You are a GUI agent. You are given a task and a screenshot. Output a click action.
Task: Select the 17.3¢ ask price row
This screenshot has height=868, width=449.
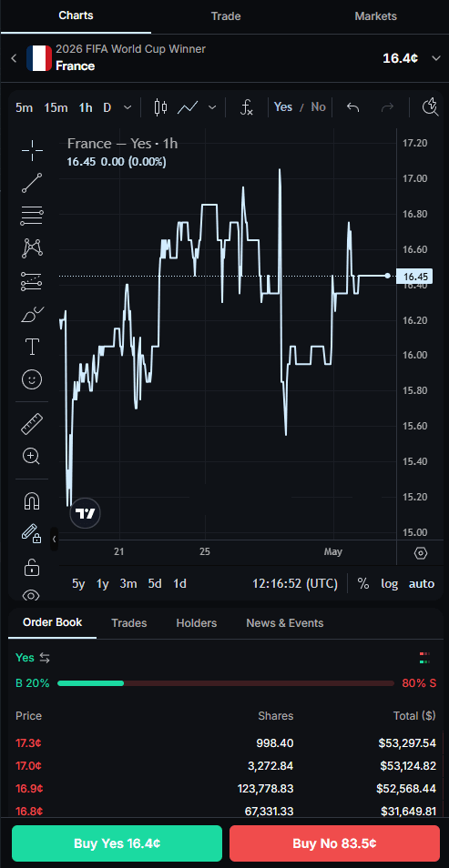pos(226,742)
